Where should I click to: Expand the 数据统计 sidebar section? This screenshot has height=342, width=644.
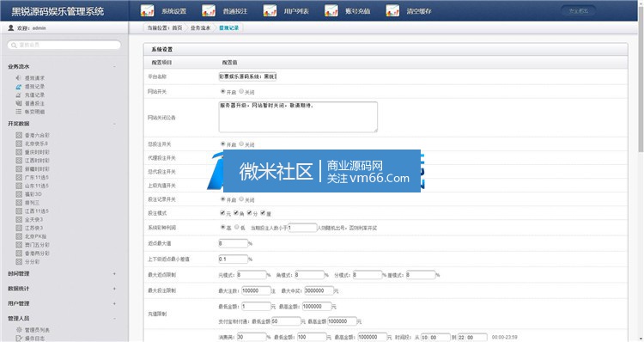[114, 289]
